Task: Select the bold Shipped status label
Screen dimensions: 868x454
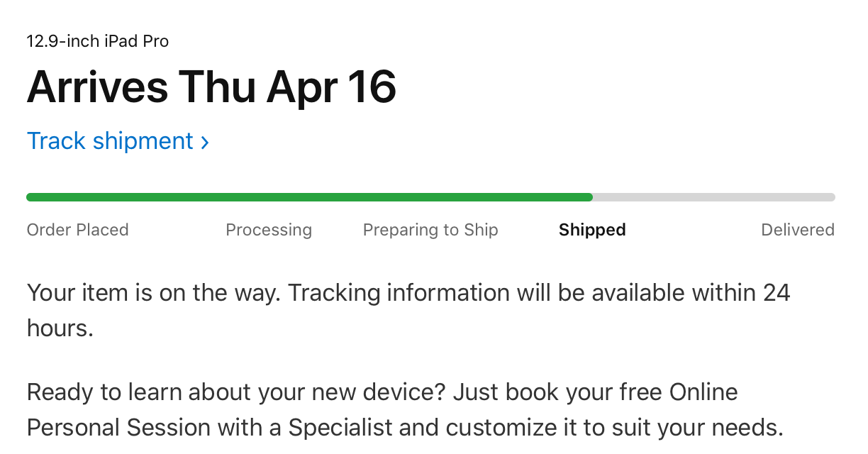Action: coord(592,230)
